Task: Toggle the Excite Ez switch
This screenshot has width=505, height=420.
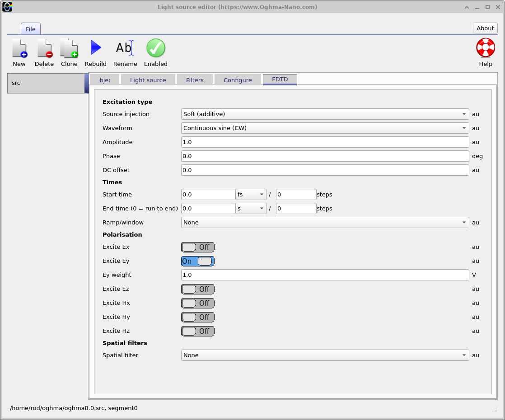Action: (x=197, y=289)
